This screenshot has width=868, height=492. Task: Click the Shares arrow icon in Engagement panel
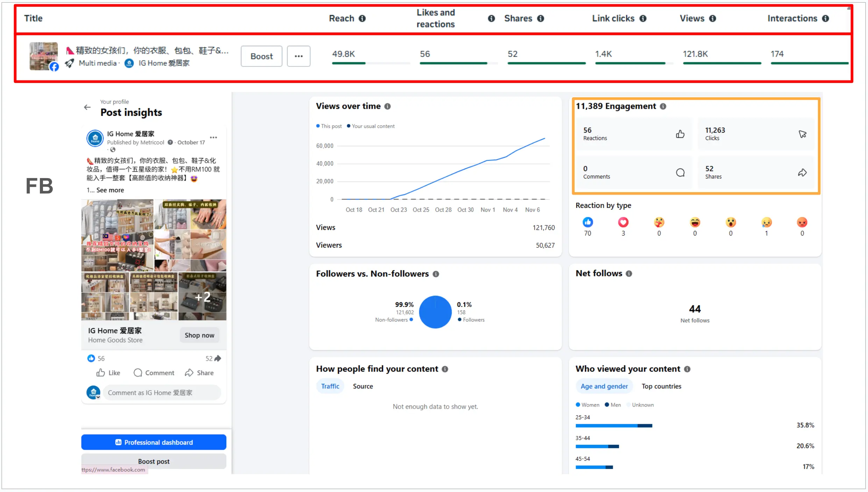coord(803,172)
